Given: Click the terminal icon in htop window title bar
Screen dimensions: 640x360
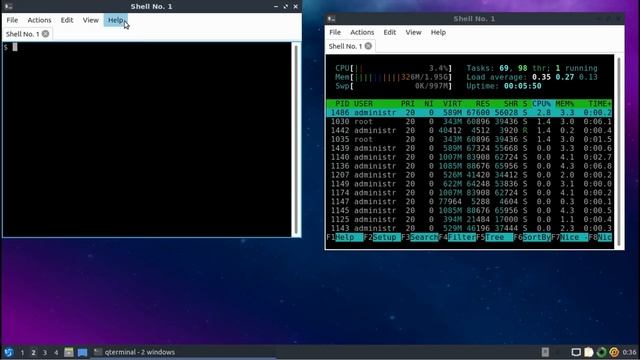Looking at the screenshot, I should click(331, 19).
